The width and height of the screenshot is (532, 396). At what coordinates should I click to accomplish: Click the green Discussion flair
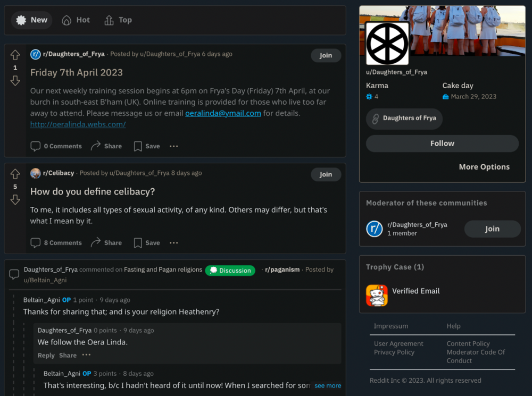click(x=230, y=271)
